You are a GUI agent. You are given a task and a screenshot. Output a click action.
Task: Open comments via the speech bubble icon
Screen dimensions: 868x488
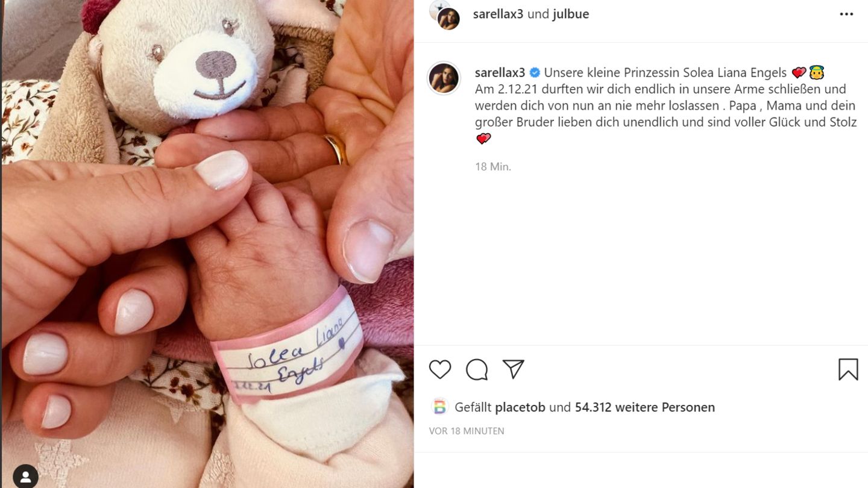[477, 369]
